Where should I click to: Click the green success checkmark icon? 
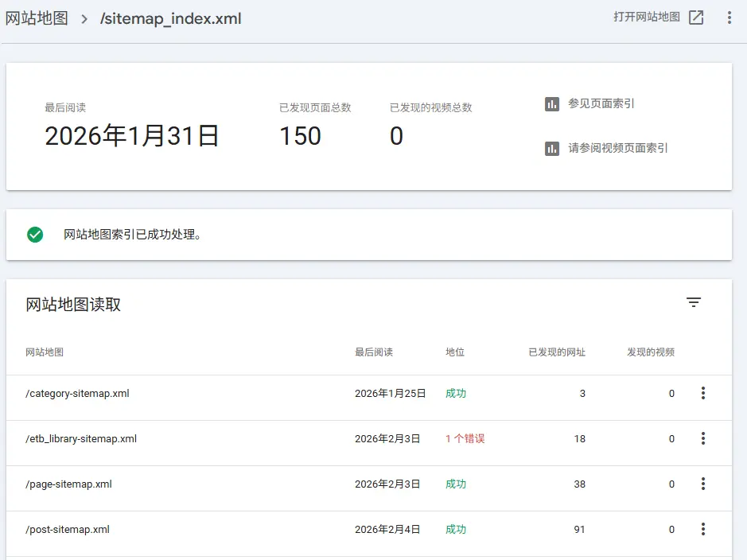(x=34, y=235)
